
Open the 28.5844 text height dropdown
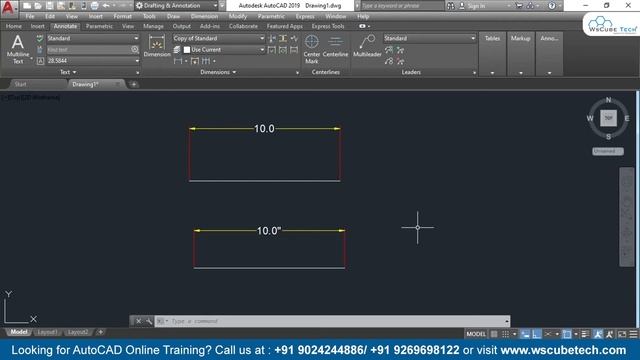[x=93, y=61]
